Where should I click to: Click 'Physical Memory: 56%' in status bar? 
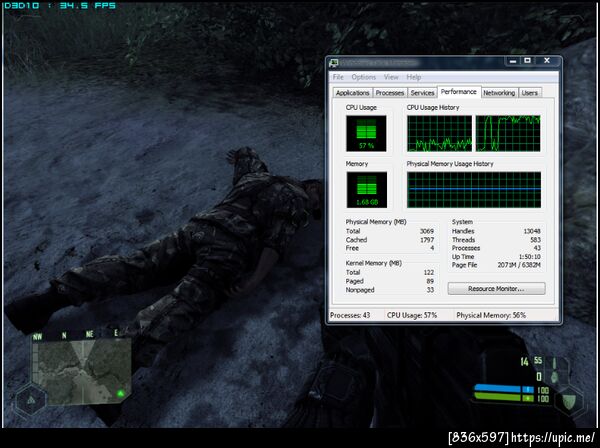(491, 315)
